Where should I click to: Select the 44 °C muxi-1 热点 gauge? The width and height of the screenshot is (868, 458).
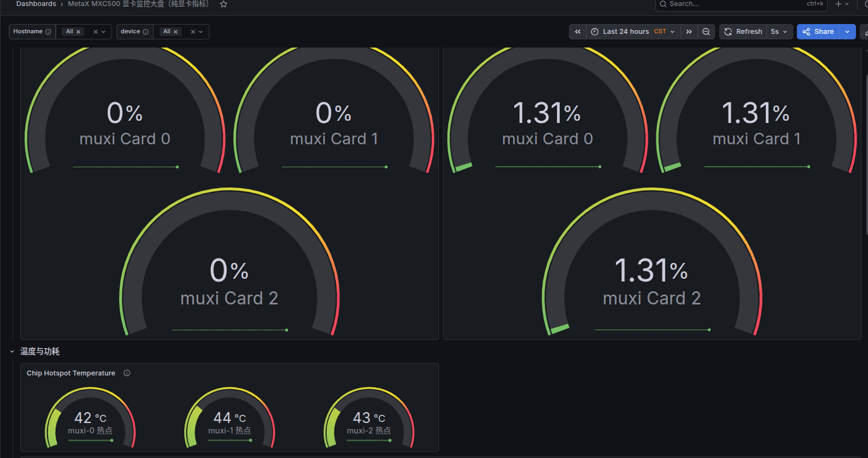[x=230, y=418]
